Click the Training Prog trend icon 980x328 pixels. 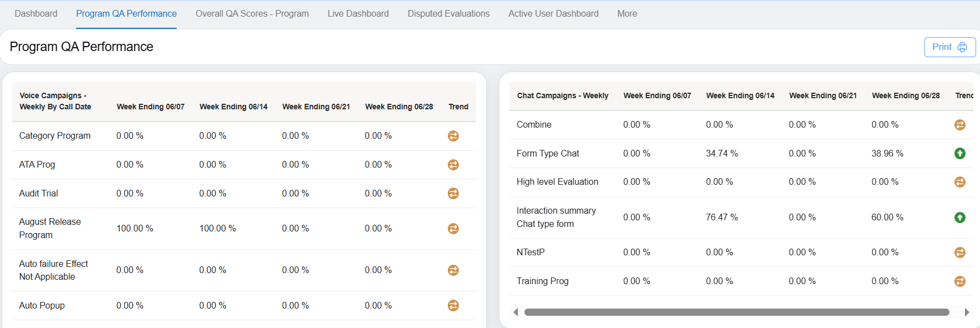coord(959,281)
